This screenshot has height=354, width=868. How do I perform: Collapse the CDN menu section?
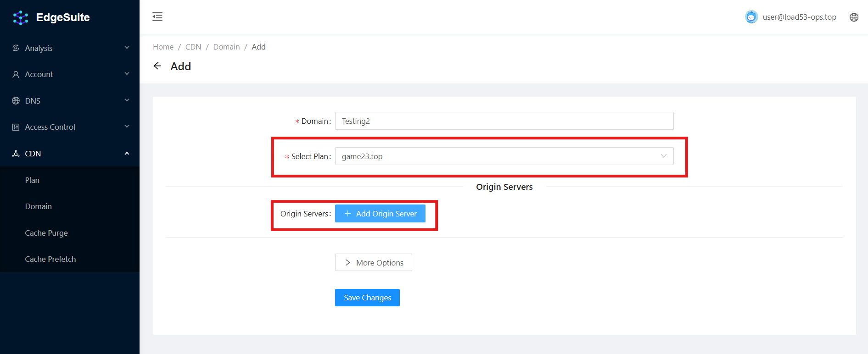pyautogui.click(x=127, y=154)
